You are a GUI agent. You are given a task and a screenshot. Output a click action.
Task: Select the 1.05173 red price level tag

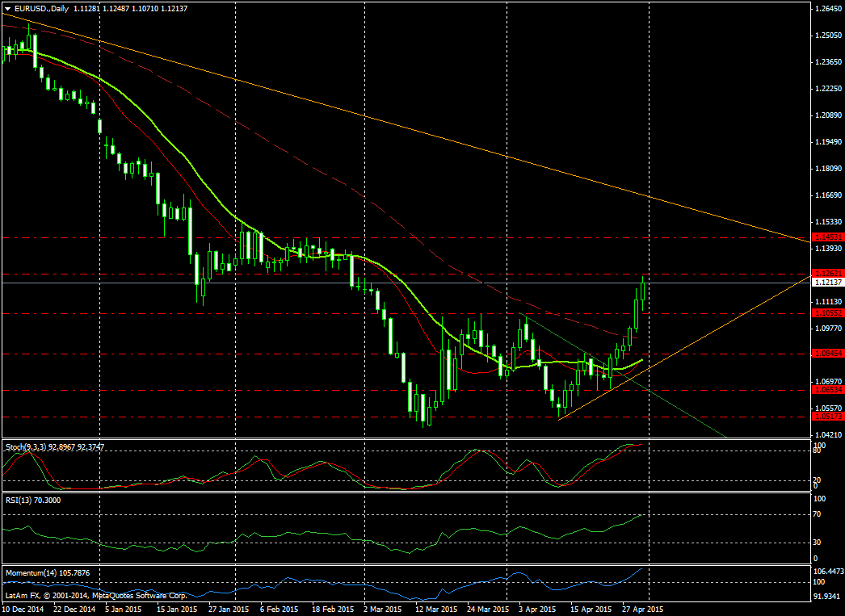tap(828, 417)
